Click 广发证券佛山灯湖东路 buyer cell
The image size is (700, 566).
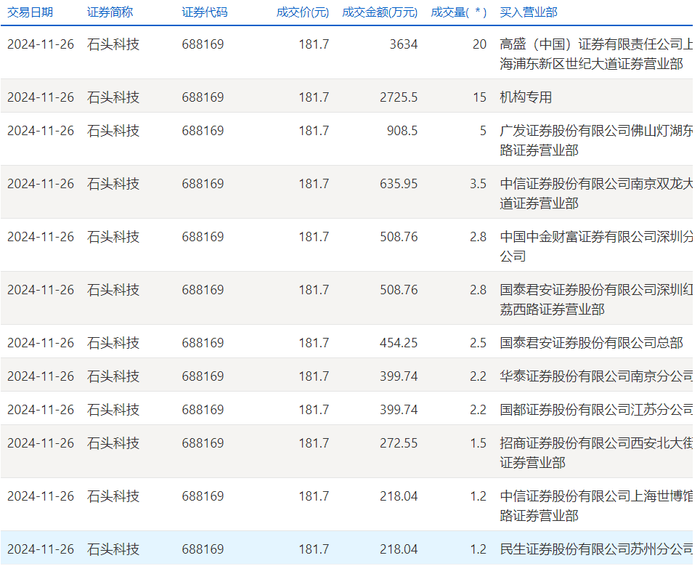tap(596, 141)
